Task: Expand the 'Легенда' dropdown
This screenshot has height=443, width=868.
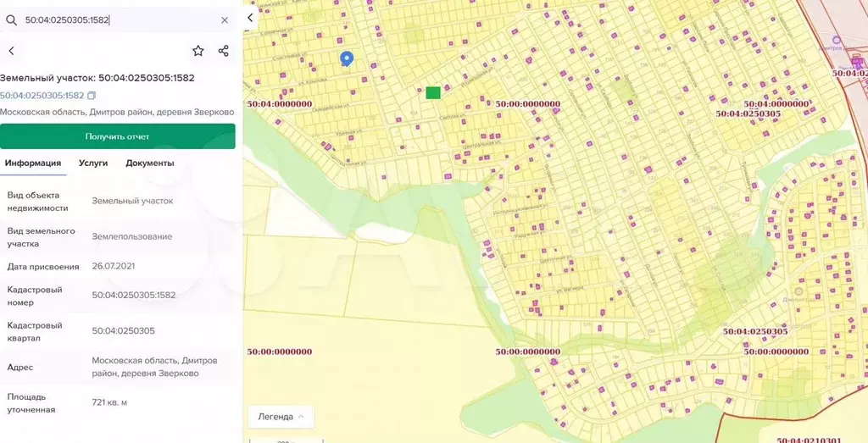Action: tap(281, 417)
